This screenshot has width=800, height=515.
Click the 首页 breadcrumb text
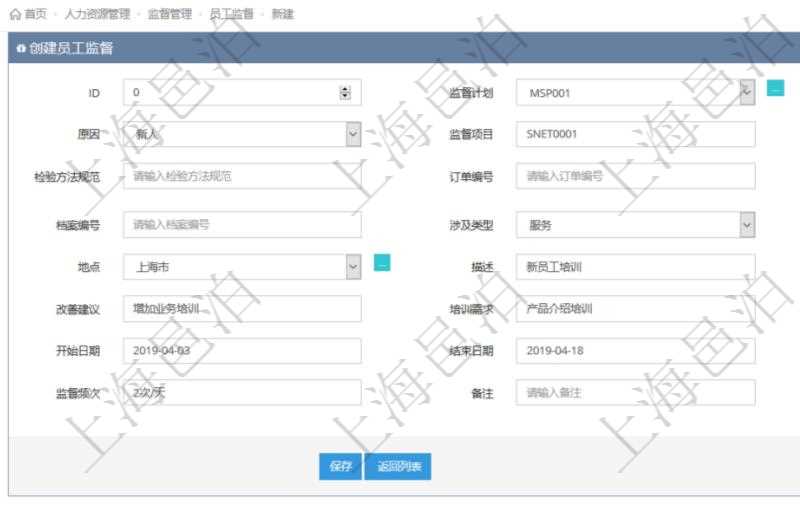tap(35, 14)
